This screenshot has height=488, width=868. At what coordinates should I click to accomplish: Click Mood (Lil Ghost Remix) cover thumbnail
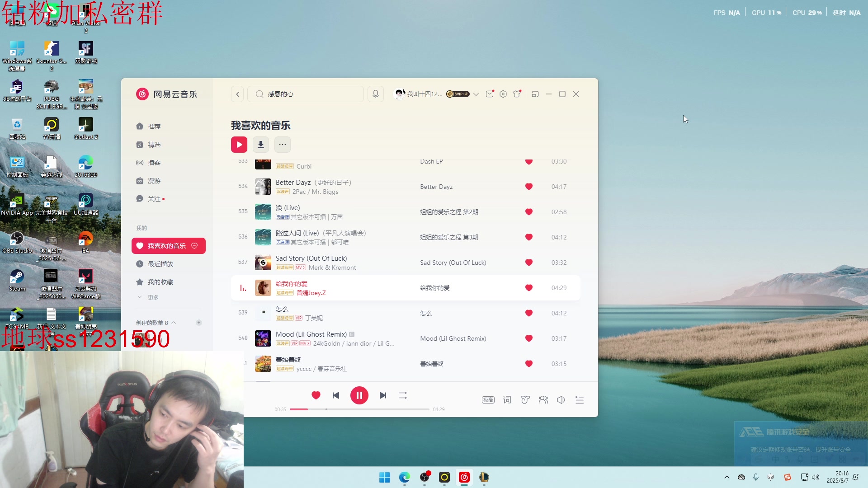(263, 338)
